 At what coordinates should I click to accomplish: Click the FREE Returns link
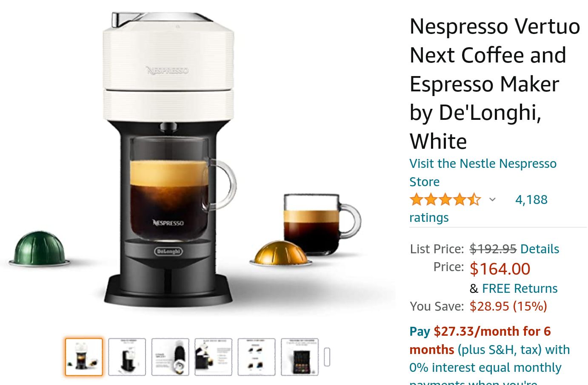point(519,289)
